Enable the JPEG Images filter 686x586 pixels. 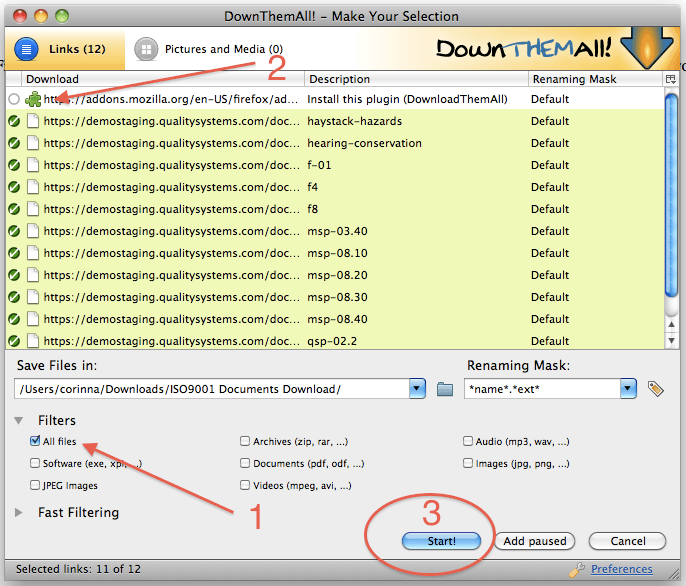coord(35,485)
